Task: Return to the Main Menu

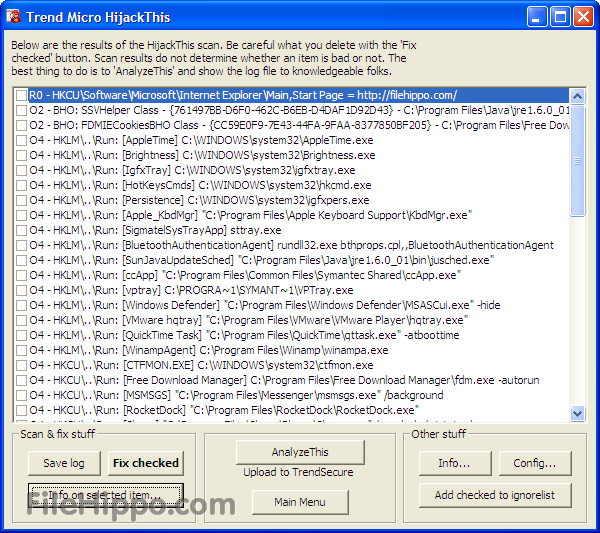Action: (300, 502)
